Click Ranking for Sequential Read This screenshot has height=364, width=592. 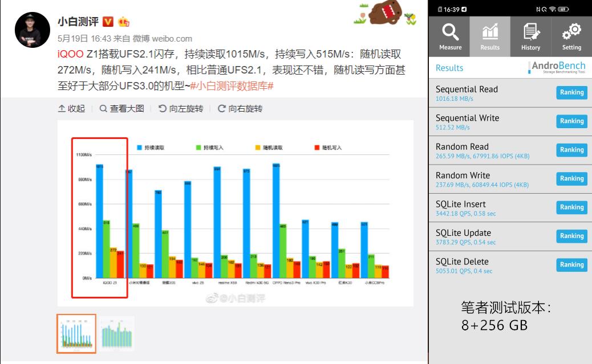[571, 92]
